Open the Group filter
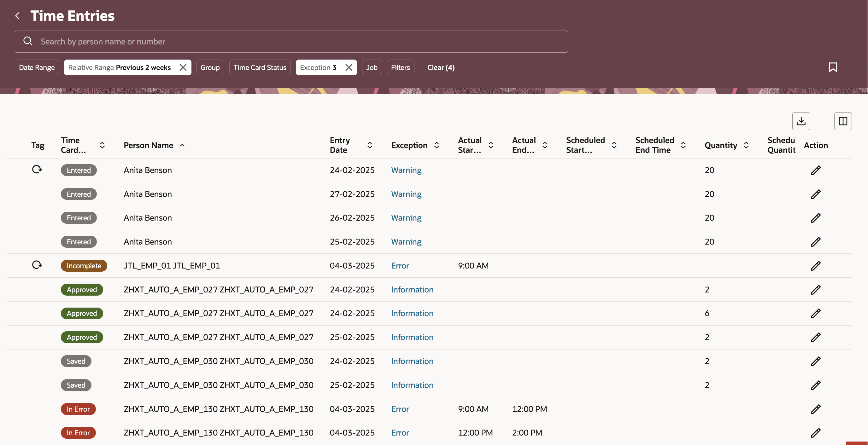 (210, 67)
